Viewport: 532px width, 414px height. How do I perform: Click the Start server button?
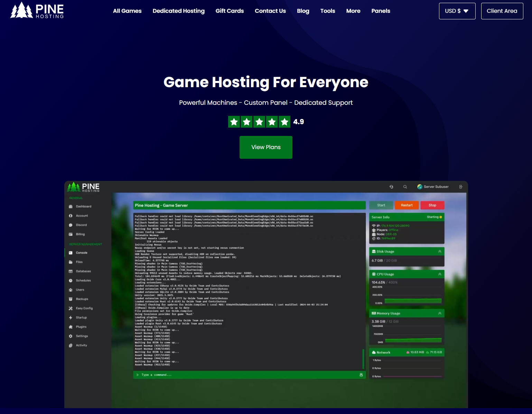(381, 205)
